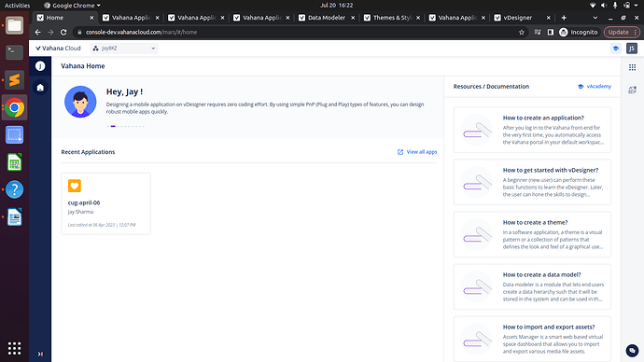Open the JS user avatar menu

point(632,49)
